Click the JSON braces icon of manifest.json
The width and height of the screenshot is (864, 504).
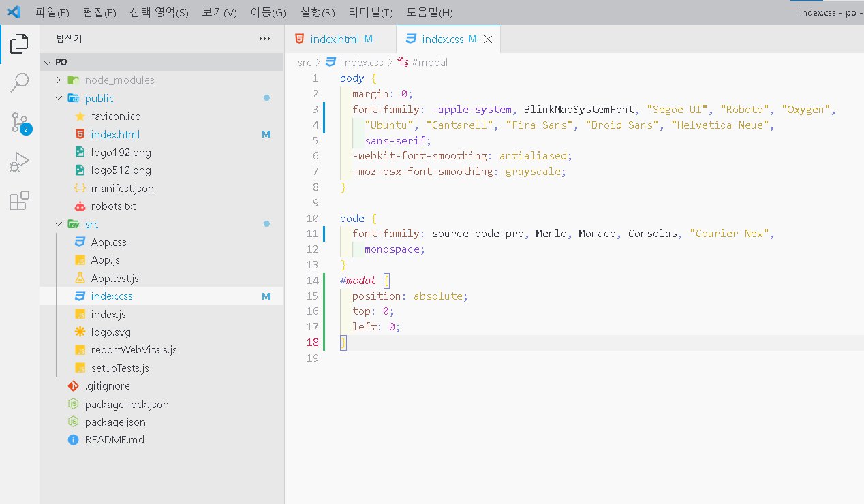tap(80, 188)
